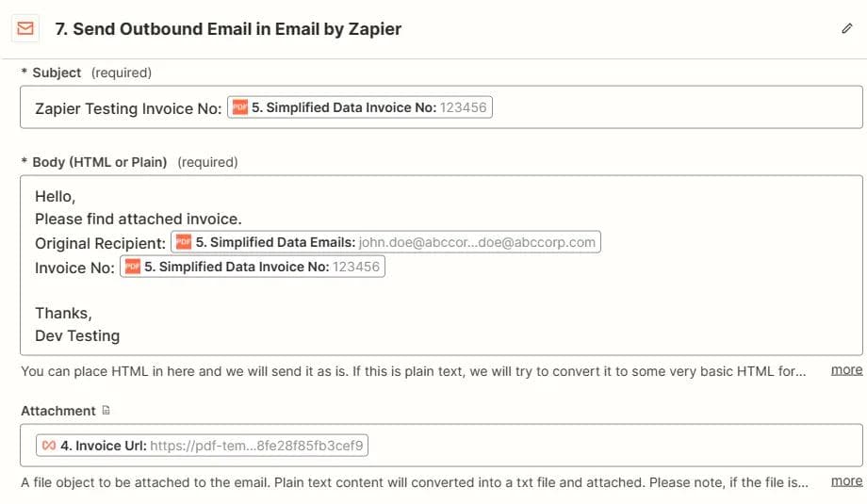
Task: Click the file icon beside Attachment label
Action: (x=106, y=411)
